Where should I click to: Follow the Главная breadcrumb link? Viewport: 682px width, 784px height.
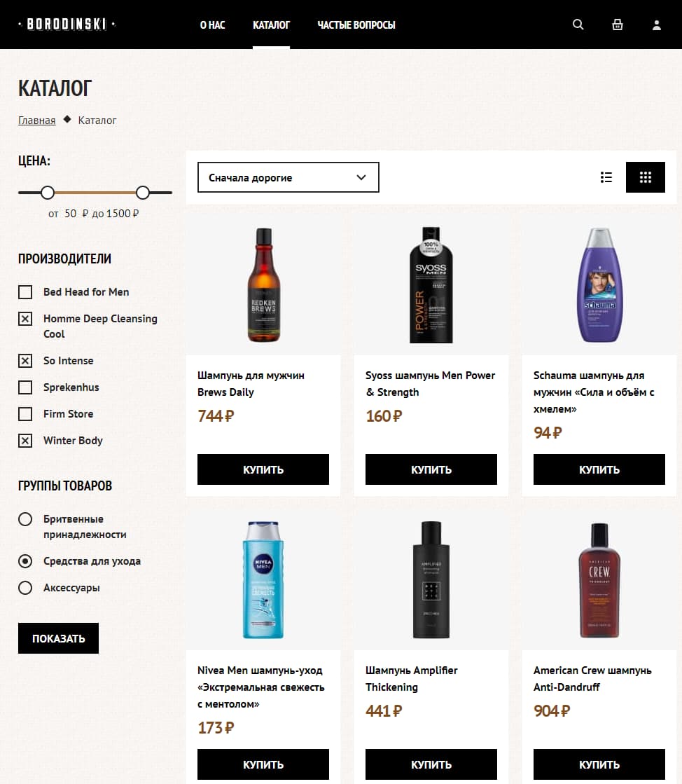pyautogui.click(x=36, y=121)
